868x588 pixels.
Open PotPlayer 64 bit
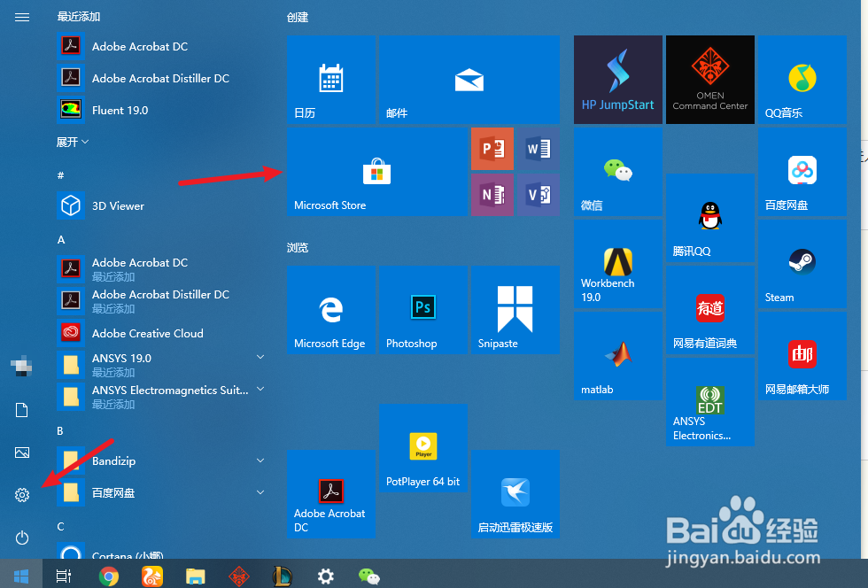[422, 447]
